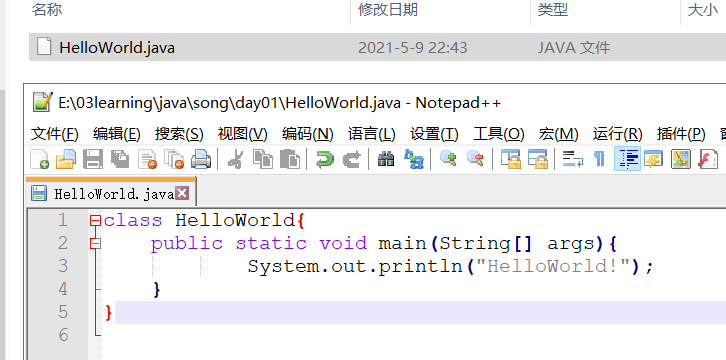The image size is (726, 360).
Task: Click the Open file folder icon
Action: 66,159
